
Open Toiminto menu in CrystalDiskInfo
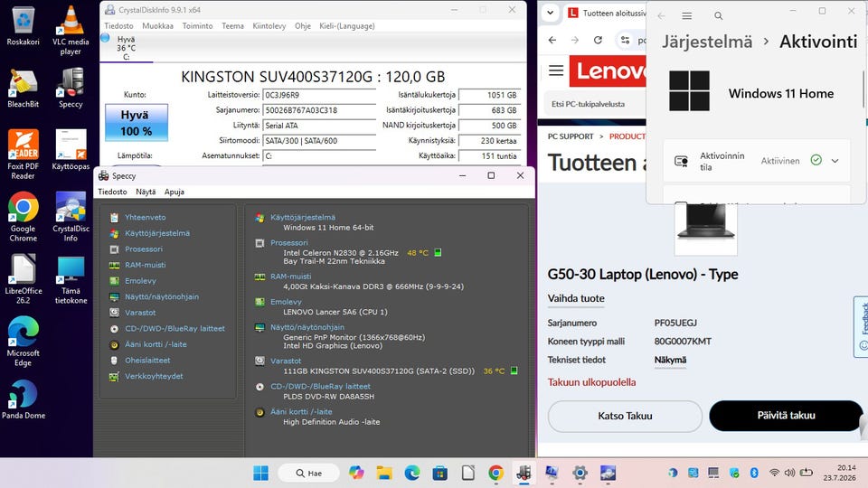tap(197, 26)
